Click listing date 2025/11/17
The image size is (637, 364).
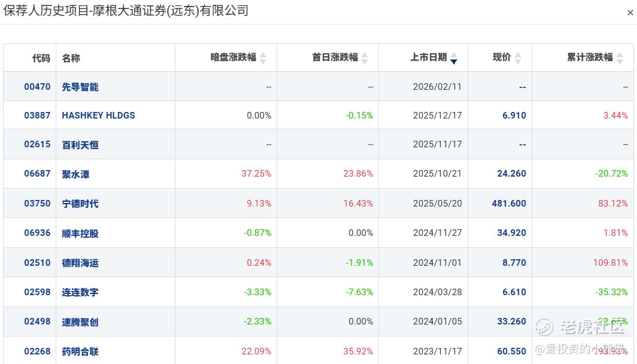pos(437,144)
